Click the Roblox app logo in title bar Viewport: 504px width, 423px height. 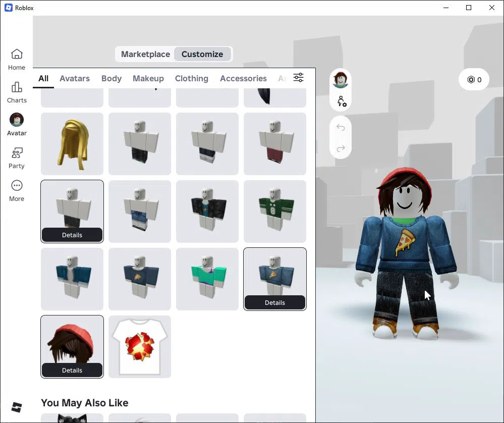[9, 8]
